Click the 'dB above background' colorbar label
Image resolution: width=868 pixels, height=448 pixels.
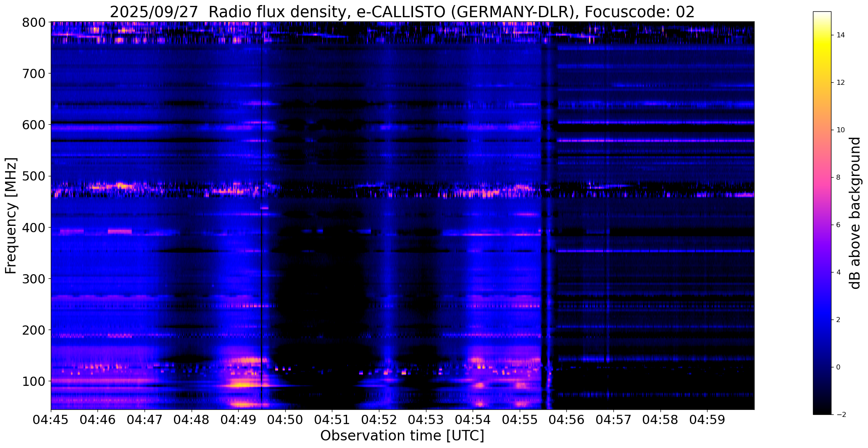tap(855, 213)
